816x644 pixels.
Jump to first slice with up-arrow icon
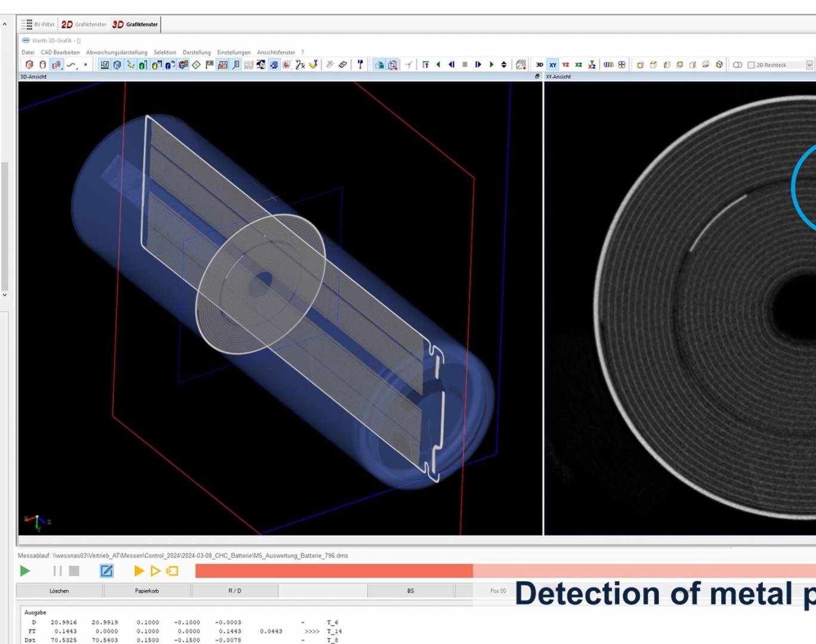tap(425, 64)
